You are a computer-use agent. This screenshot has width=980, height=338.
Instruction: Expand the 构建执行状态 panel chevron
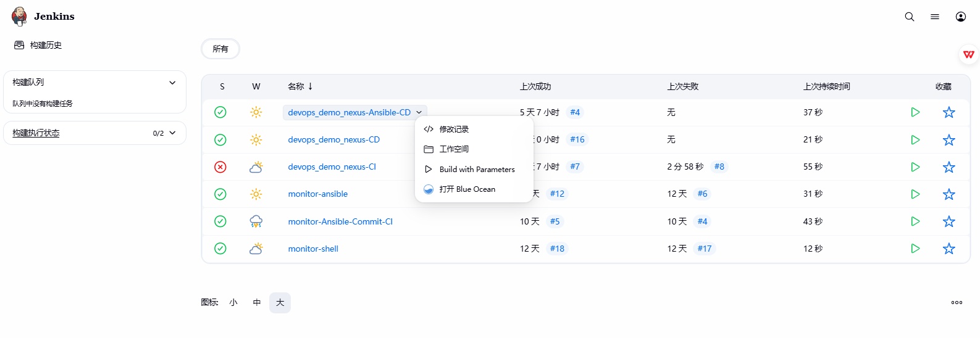[x=172, y=133]
